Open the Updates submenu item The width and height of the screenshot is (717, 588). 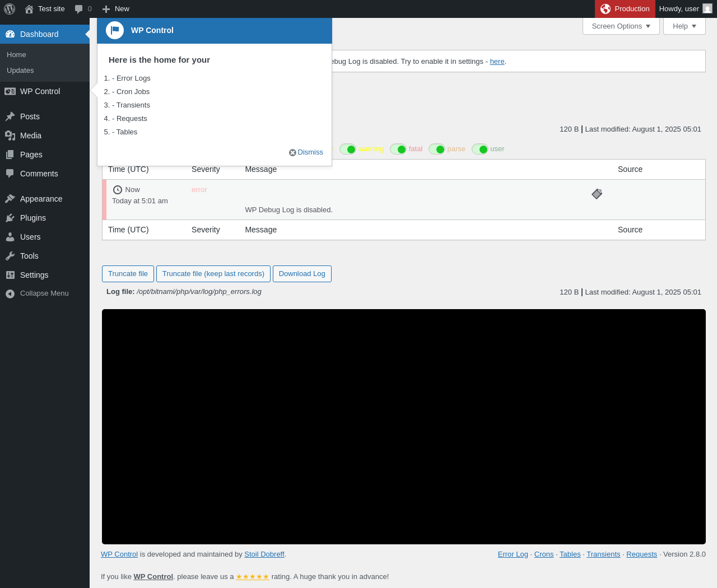[20, 70]
